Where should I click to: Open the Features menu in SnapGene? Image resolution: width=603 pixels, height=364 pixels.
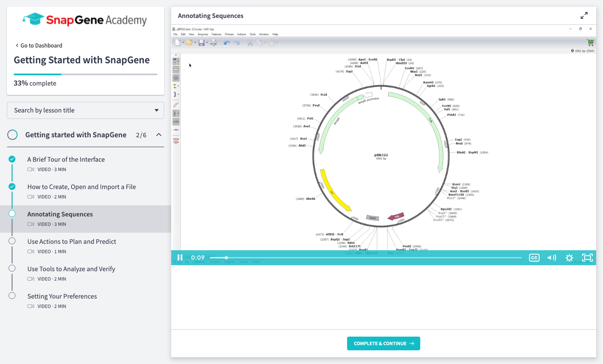pyautogui.click(x=216, y=34)
